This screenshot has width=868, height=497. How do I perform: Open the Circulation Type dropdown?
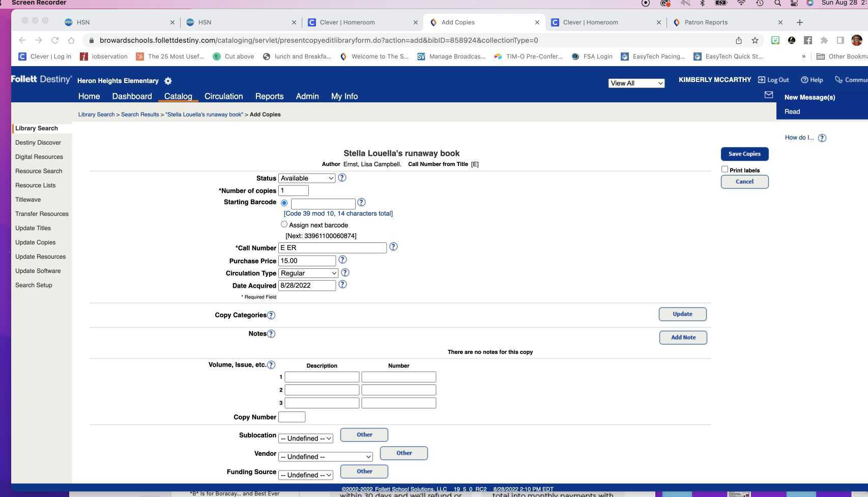[x=308, y=273]
